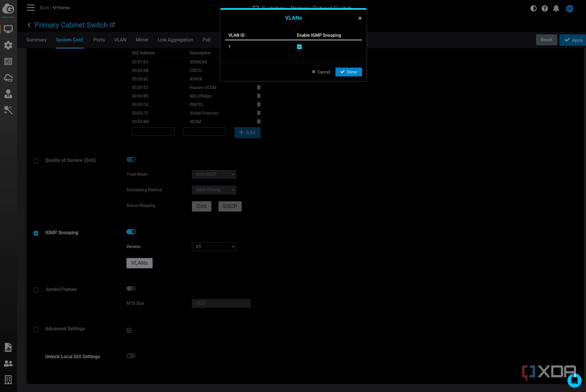Enable the Jumbo Frames switch

click(x=131, y=289)
